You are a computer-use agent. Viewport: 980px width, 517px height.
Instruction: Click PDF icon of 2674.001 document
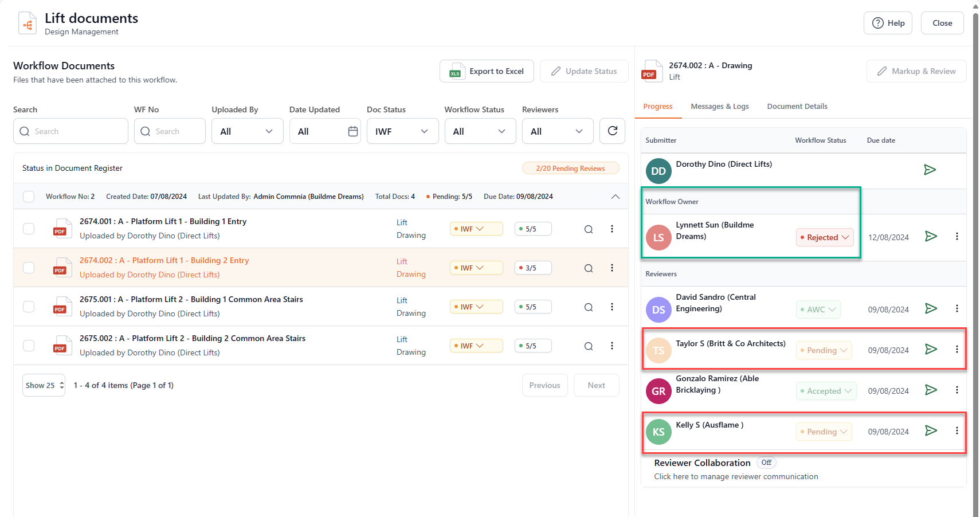point(62,228)
